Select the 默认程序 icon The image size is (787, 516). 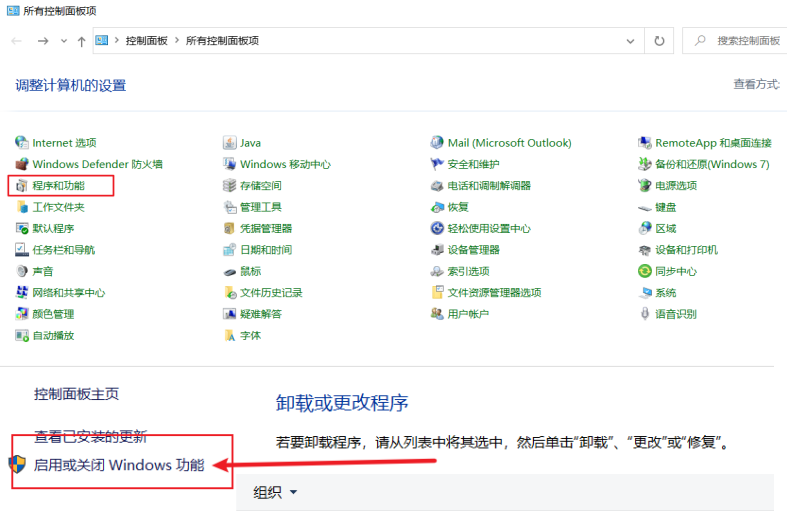click(x=22, y=228)
